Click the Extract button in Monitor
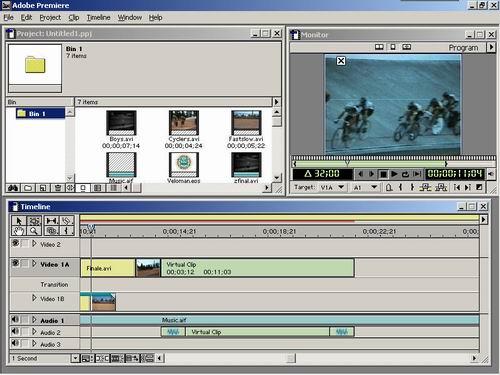The image size is (500, 375). tap(441, 187)
